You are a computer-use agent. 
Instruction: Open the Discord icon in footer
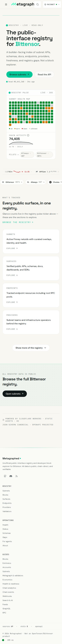click(x=11, y=476)
